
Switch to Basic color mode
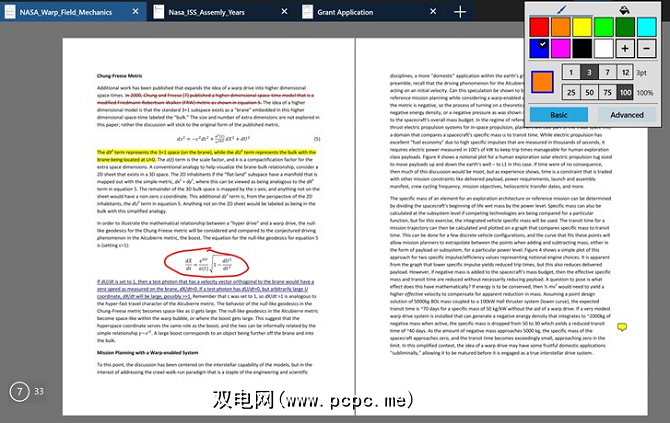point(559,115)
